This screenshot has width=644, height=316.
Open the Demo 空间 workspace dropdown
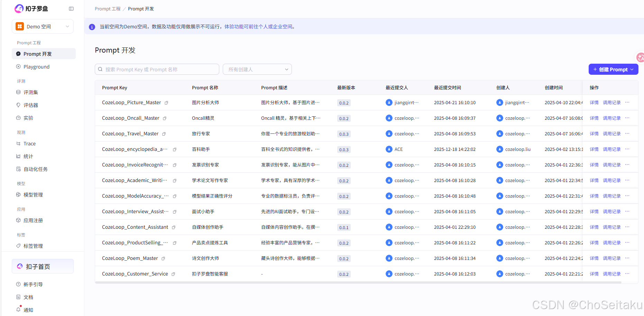tap(43, 26)
